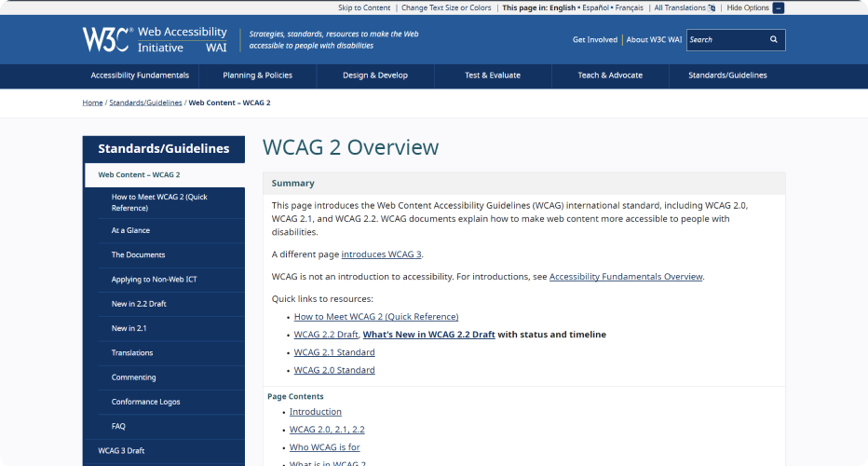Open Test & Evaluate menu
Viewport: 868px width, 466px height.
[493, 75]
